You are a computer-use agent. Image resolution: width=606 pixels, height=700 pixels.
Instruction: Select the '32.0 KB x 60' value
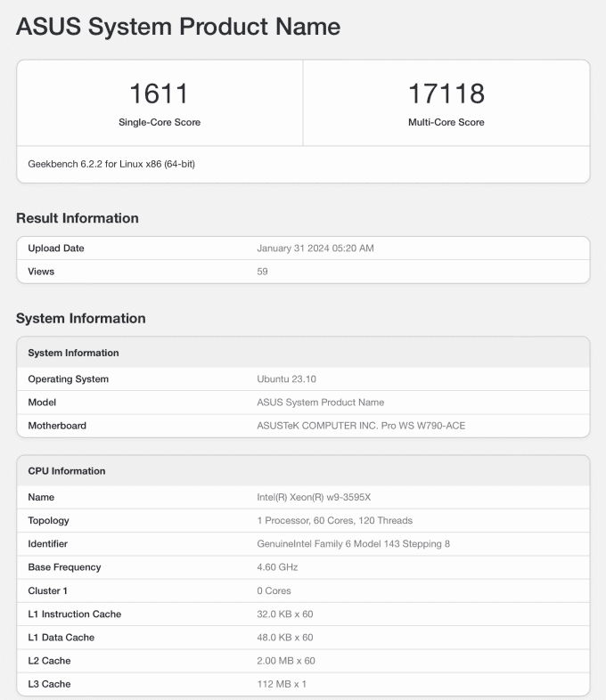(285, 614)
